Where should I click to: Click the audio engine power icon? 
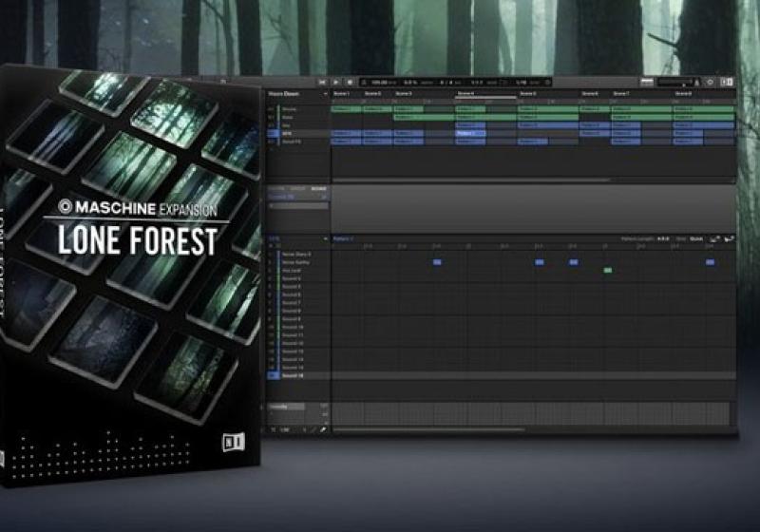[710, 83]
